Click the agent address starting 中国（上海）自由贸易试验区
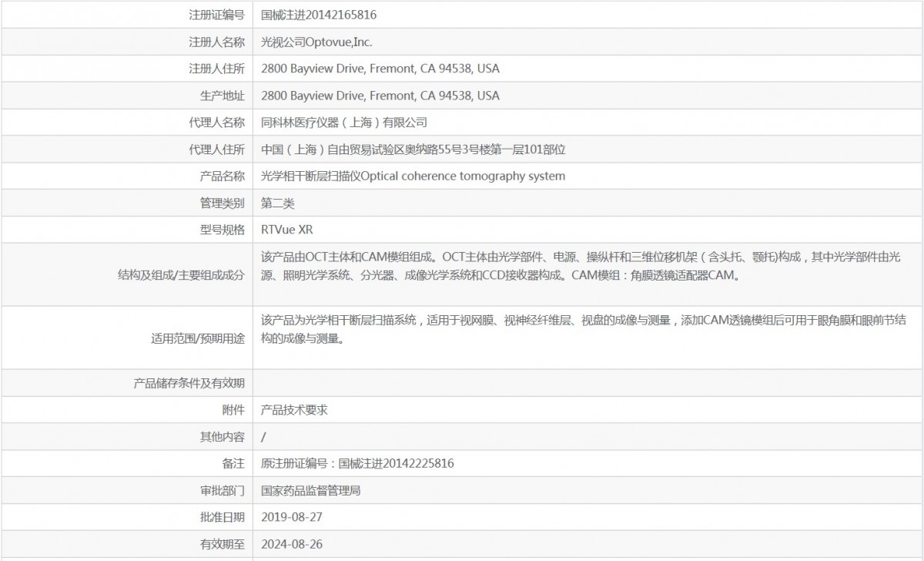The height and width of the screenshot is (561, 924). click(x=414, y=149)
